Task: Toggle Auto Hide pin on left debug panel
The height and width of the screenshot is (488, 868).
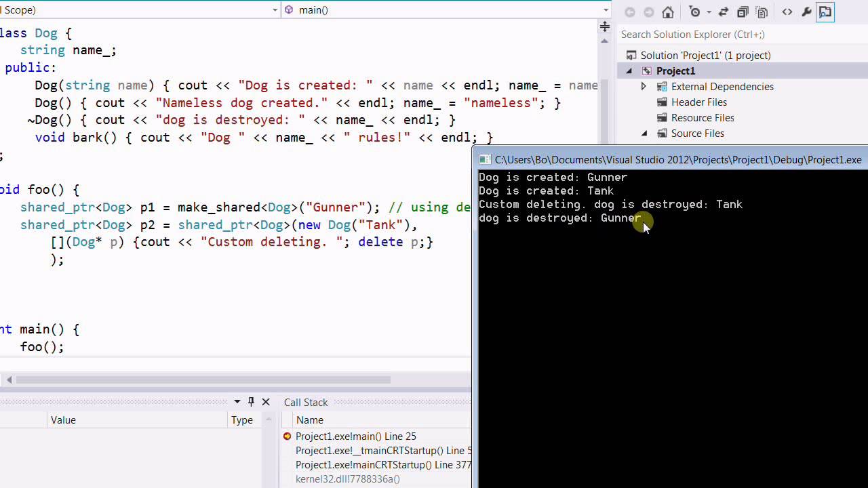Action: click(251, 402)
